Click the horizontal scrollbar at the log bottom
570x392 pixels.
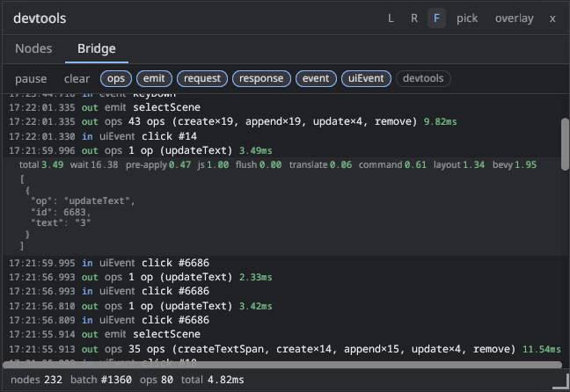point(282,365)
